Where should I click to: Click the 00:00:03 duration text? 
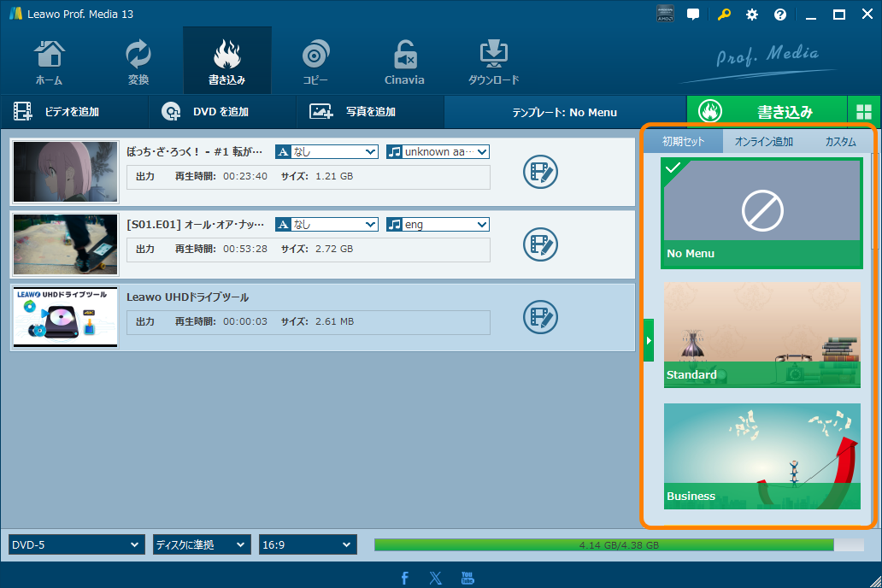[x=245, y=321]
